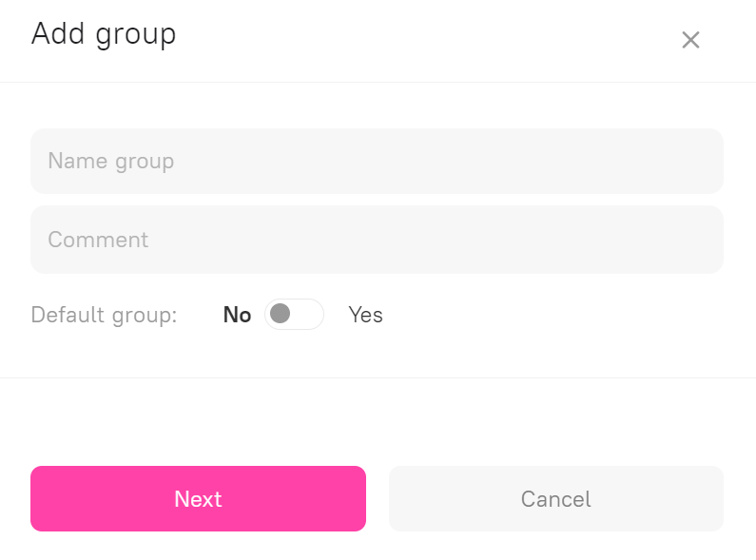The height and width of the screenshot is (560, 756).
Task: Click the "Default group:" label
Action: pyautogui.click(x=104, y=315)
